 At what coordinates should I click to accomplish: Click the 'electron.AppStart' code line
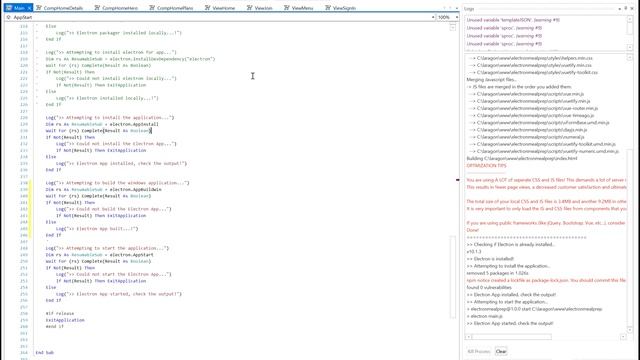(x=100, y=255)
